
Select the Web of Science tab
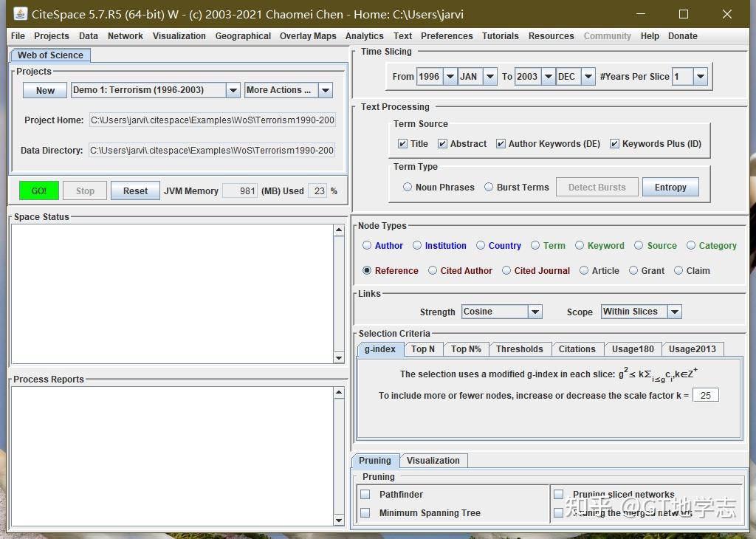pos(50,55)
